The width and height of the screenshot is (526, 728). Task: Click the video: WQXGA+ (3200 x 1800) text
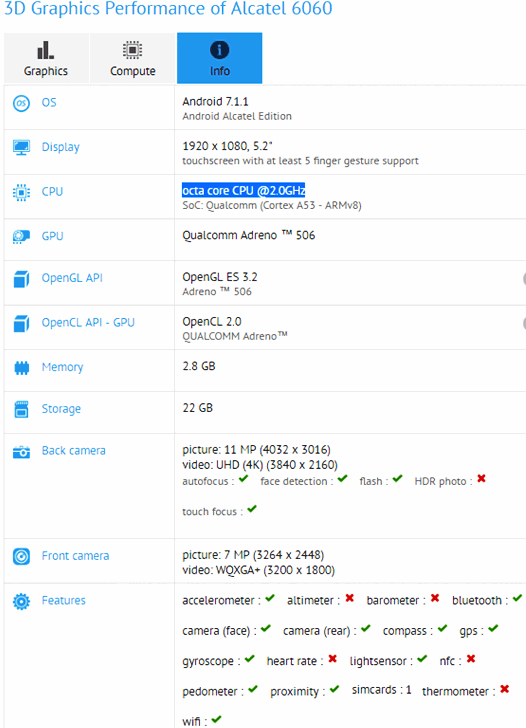(259, 570)
